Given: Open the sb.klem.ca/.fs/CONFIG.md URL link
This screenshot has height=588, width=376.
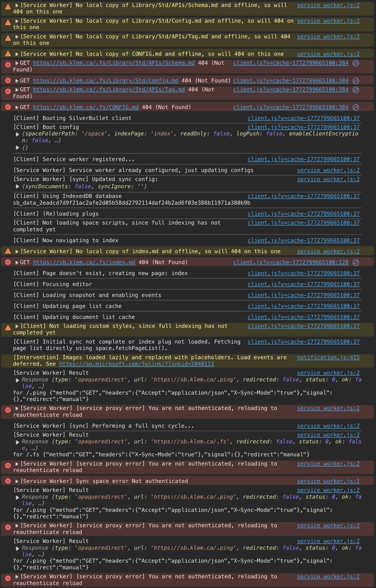Looking at the screenshot, I should click(86, 107).
